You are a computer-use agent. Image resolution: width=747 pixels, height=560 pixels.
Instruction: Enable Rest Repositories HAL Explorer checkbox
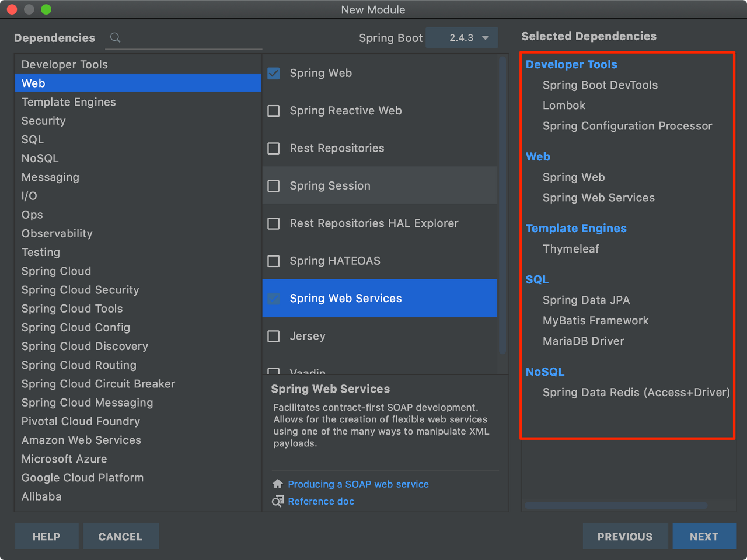pos(274,223)
